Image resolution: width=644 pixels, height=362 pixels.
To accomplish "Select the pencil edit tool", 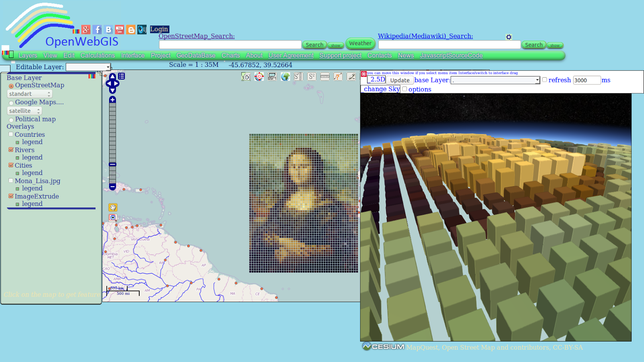I will pyautogui.click(x=351, y=77).
